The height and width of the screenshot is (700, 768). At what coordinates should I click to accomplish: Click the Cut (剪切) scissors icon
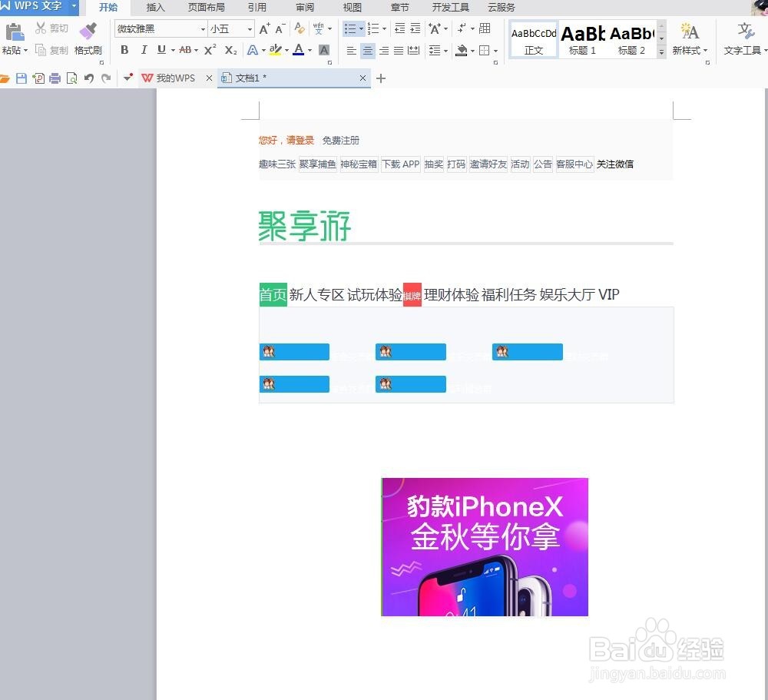point(41,28)
